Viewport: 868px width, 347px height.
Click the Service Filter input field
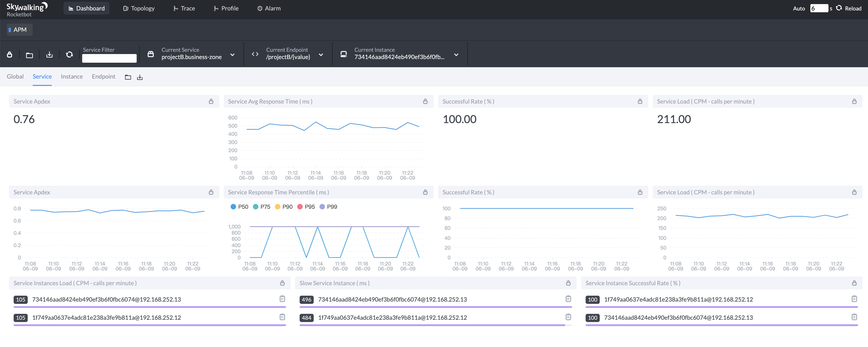pyautogui.click(x=109, y=58)
